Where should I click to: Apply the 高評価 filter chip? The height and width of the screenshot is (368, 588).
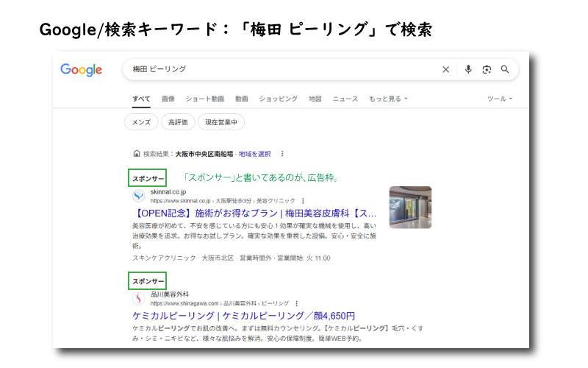point(178,122)
